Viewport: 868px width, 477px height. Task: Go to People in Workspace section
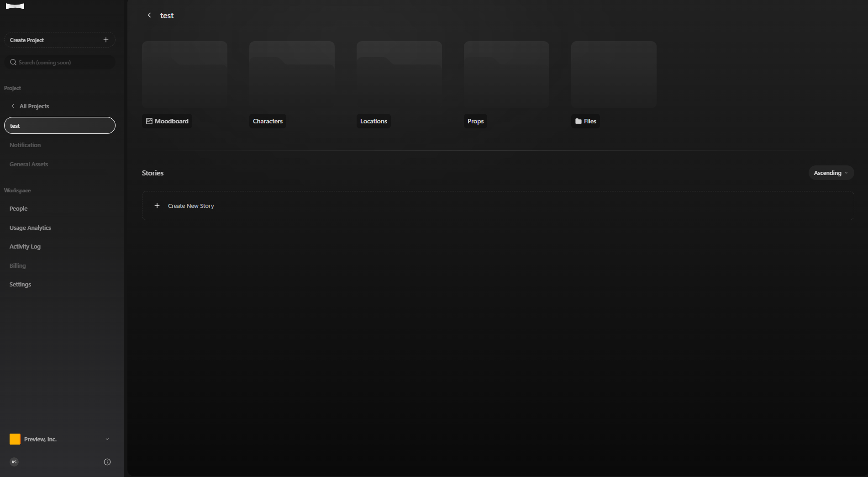[x=19, y=208]
